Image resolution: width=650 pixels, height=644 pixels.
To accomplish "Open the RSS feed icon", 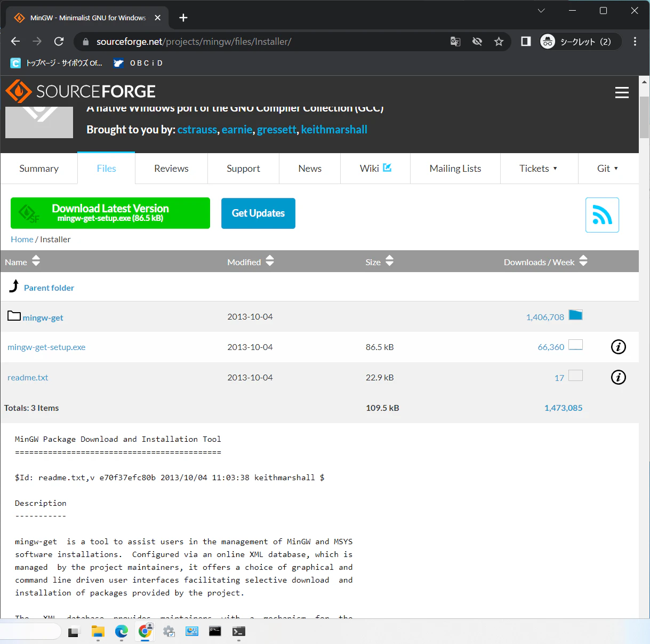I will click(x=602, y=215).
